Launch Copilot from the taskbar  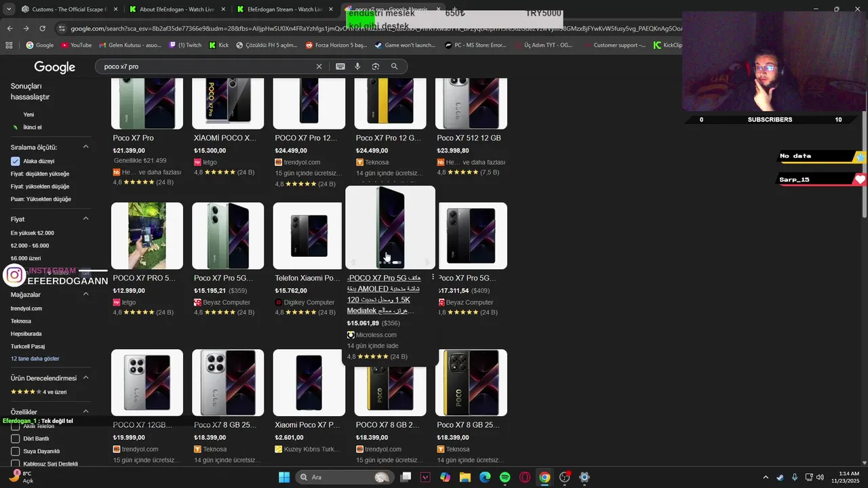[x=445, y=477]
